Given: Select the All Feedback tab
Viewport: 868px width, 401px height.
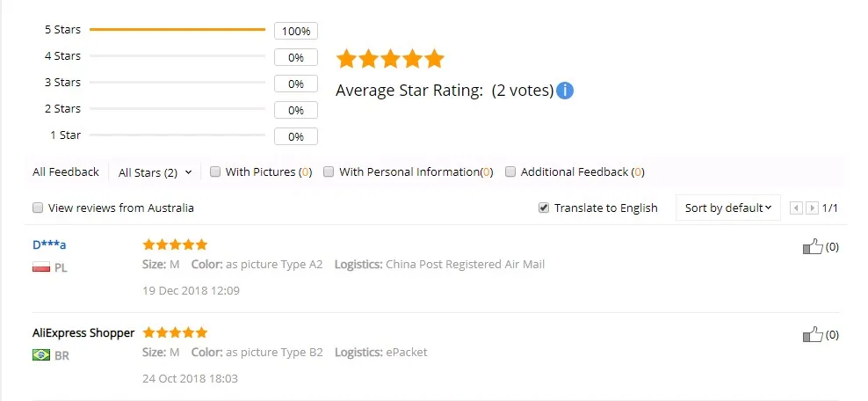Looking at the screenshot, I should coord(66,172).
